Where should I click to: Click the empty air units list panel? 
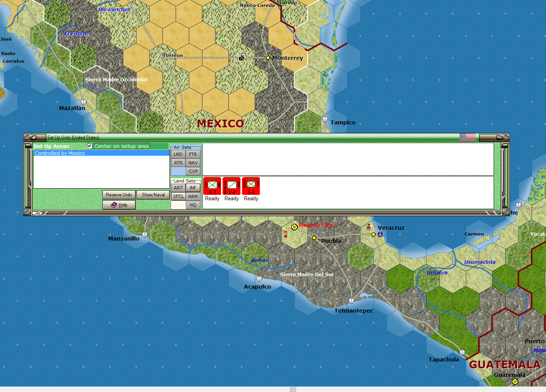[x=348, y=159]
